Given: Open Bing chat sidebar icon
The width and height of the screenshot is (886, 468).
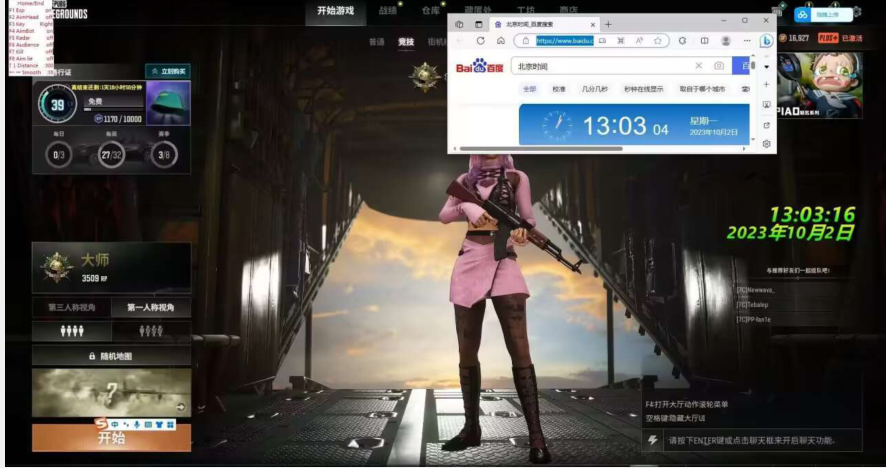Looking at the screenshot, I should click(x=766, y=41).
